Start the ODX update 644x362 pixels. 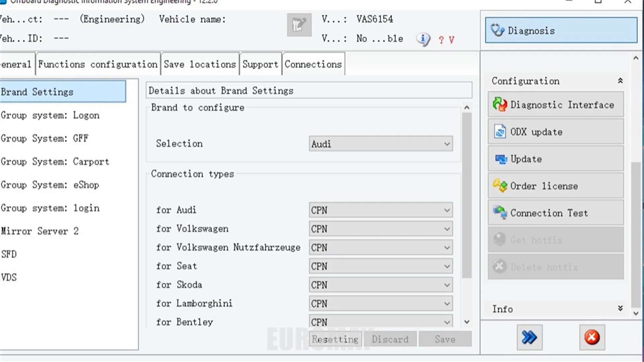click(556, 132)
